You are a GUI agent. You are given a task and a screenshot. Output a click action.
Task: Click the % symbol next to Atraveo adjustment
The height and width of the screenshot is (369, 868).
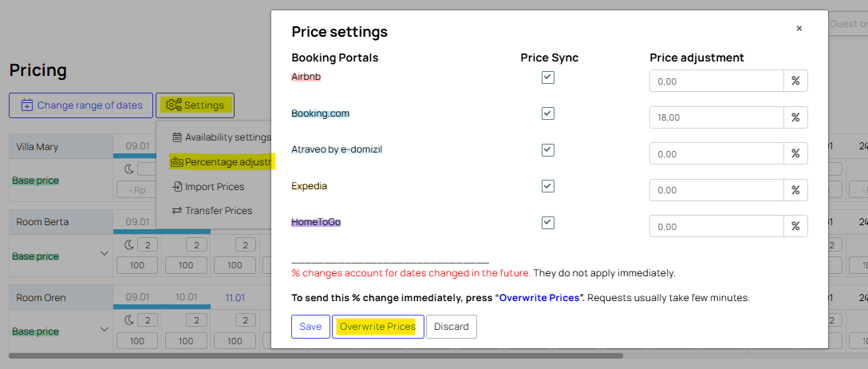click(795, 153)
